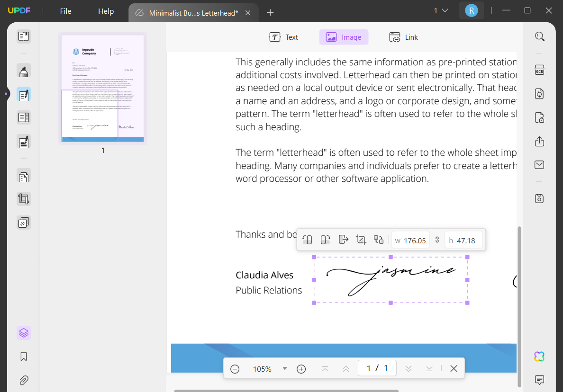Image resolution: width=563 pixels, height=392 pixels.
Task: Crop the selected signature image
Action: [361, 240]
